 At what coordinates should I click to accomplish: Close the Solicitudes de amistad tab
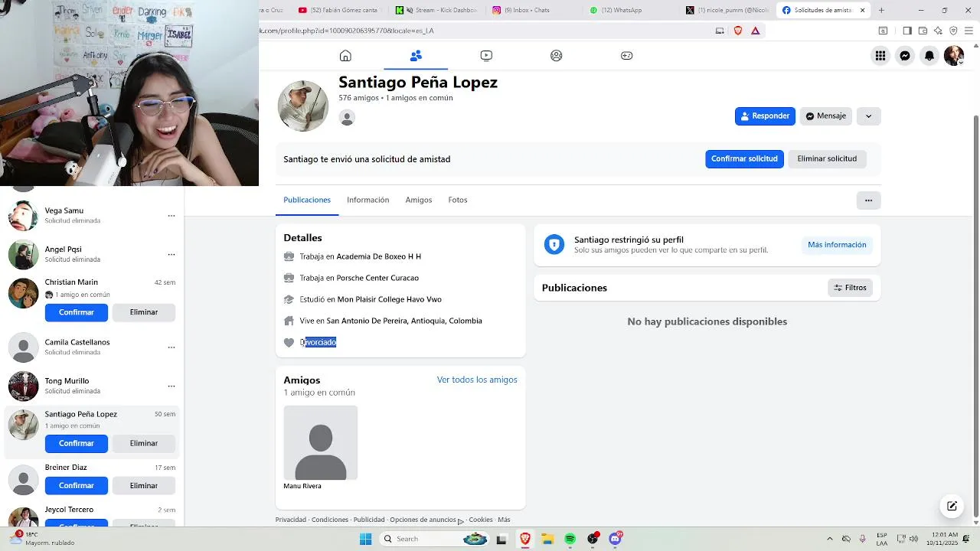(863, 10)
